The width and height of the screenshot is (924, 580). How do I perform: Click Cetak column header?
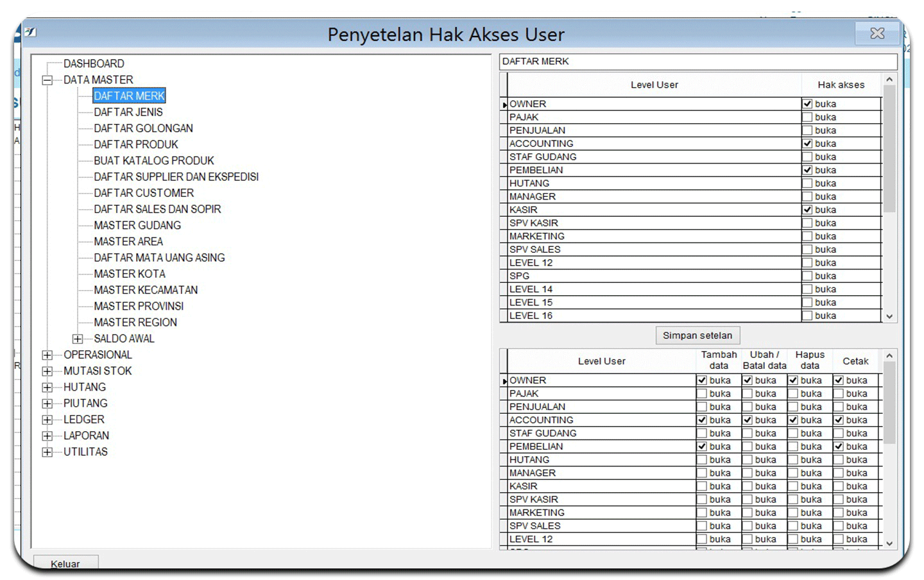pyautogui.click(x=855, y=361)
